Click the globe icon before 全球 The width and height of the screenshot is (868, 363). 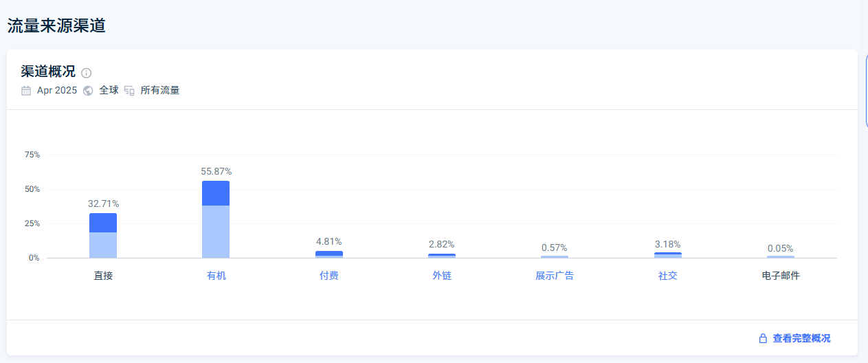[88, 91]
